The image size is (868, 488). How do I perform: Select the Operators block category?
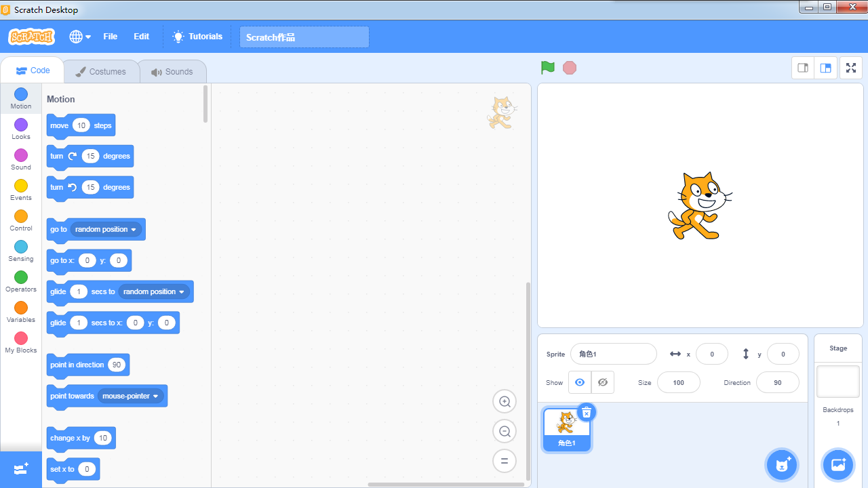(x=21, y=281)
